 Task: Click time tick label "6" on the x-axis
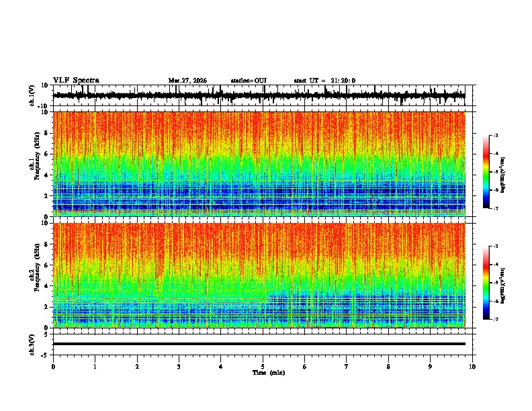(x=305, y=367)
